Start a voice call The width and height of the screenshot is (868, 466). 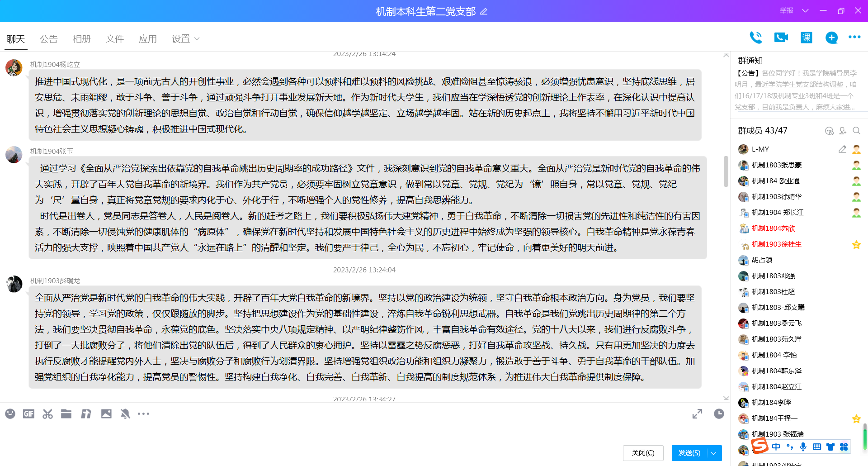click(x=756, y=38)
